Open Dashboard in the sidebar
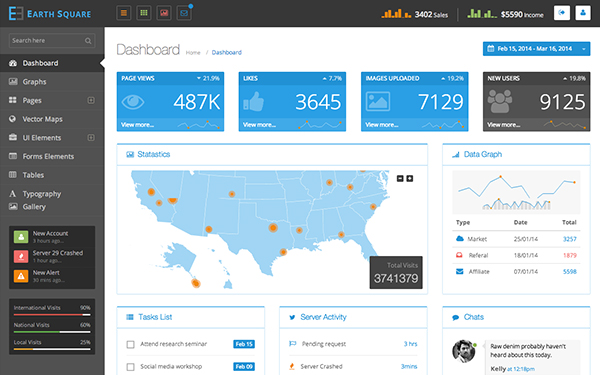Screen dimensions: 600x375 point(52,63)
